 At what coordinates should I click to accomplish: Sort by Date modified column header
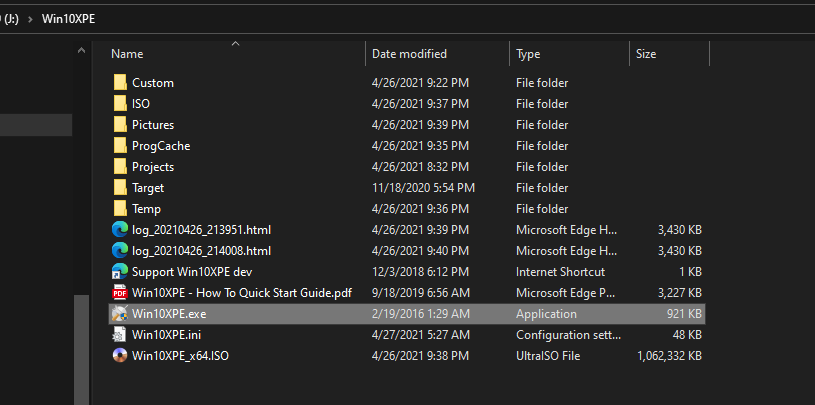[409, 54]
